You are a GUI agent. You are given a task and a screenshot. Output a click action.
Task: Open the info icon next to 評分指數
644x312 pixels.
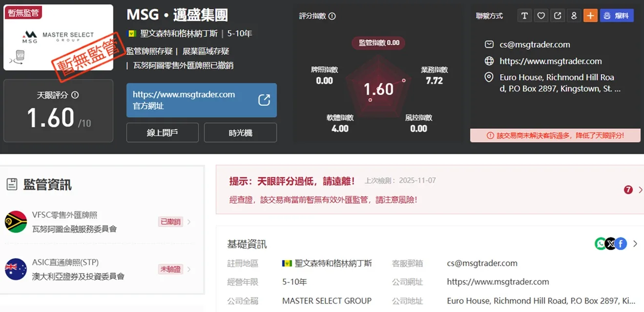click(x=332, y=16)
